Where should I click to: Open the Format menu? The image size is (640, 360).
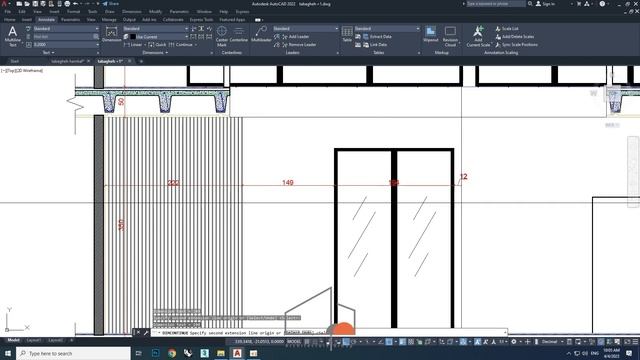pos(73,12)
